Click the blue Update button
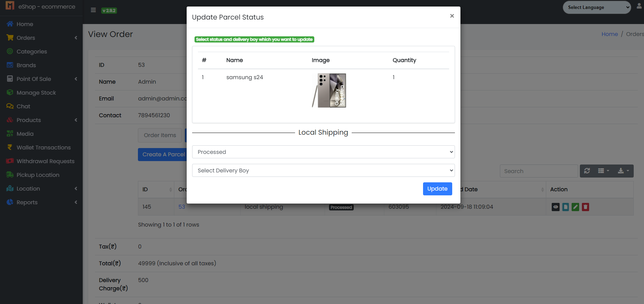 [437, 189]
